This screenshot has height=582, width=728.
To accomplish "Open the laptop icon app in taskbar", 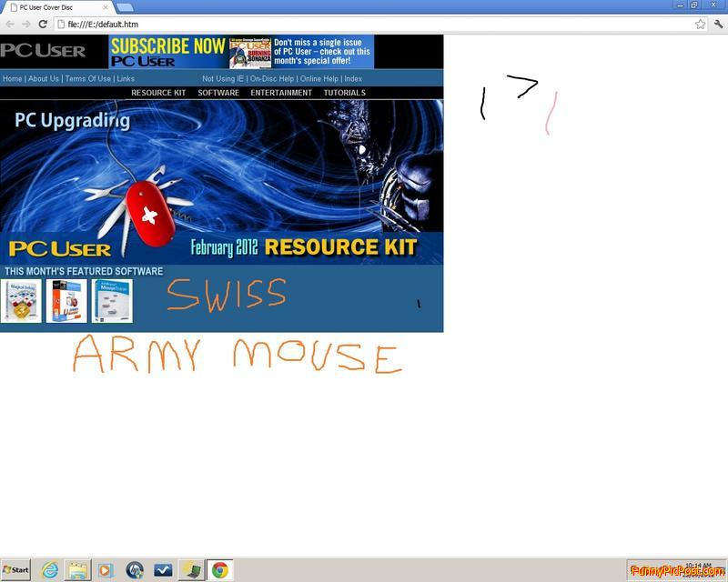I will coord(192,570).
